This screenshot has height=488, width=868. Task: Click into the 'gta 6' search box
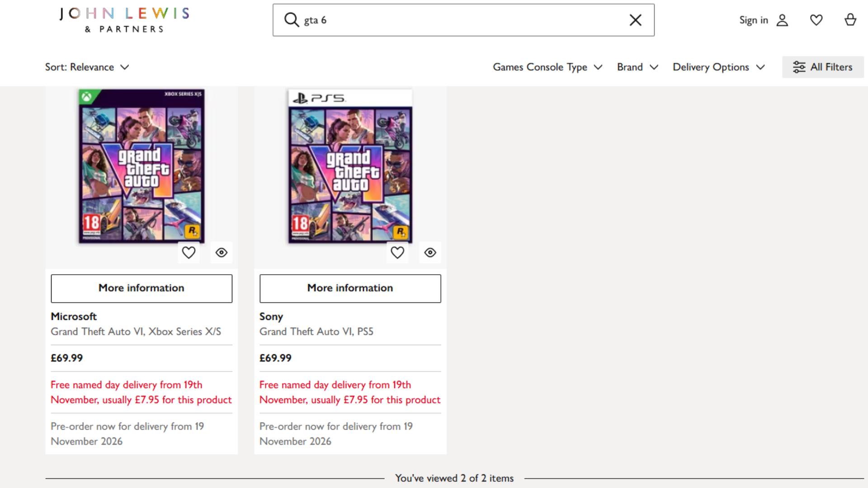463,20
